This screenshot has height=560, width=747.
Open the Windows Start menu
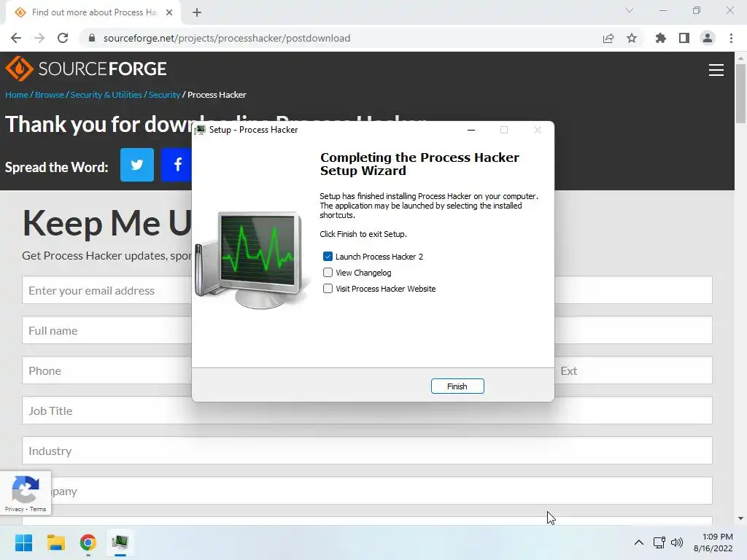click(24, 542)
